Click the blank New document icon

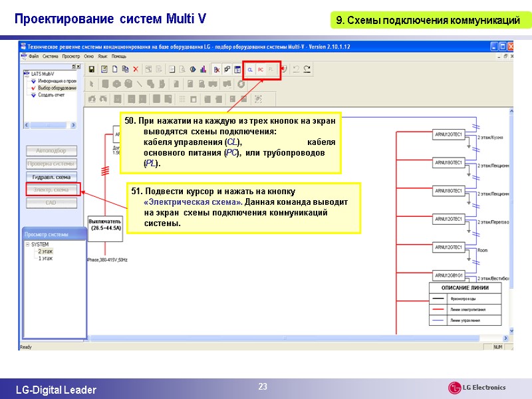114,70
